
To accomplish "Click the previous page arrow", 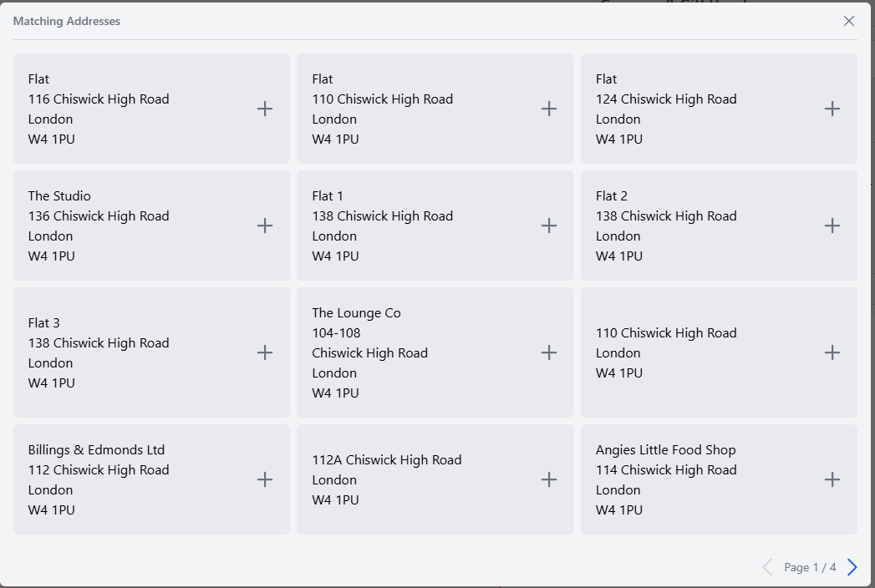I will coord(767,567).
